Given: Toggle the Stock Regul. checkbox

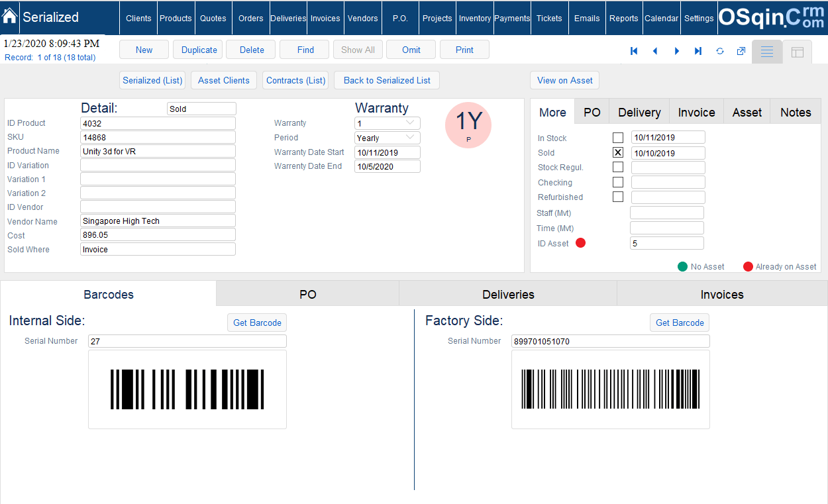Looking at the screenshot, I should pos(618,168).
